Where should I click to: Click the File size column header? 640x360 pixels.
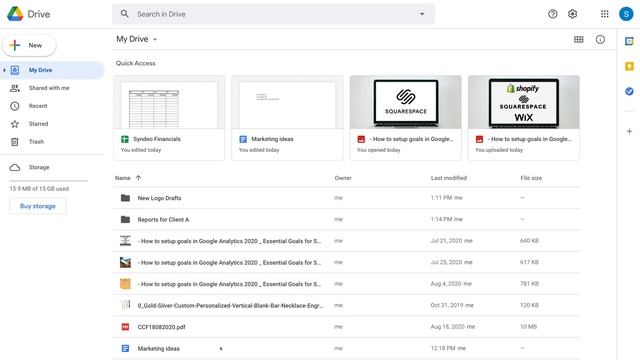click(x=531, y=178)
